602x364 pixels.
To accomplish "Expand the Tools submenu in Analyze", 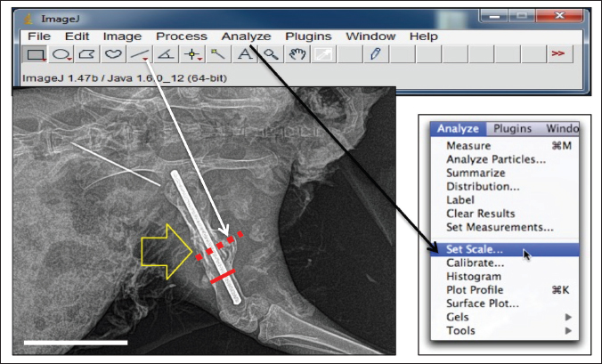I will click(x=461, y=330).
